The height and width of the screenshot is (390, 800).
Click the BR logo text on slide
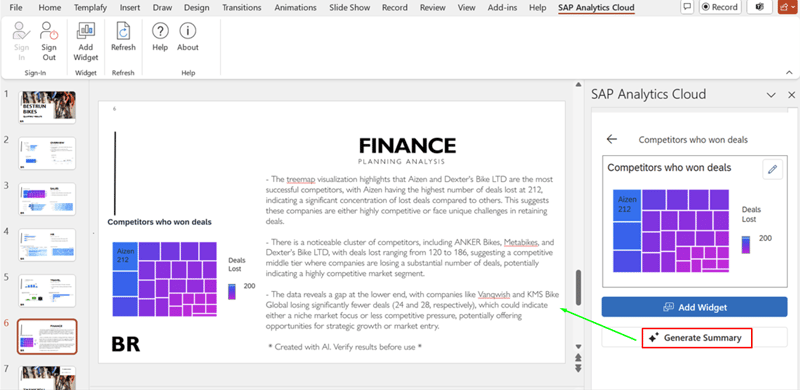tap(126, 345)
